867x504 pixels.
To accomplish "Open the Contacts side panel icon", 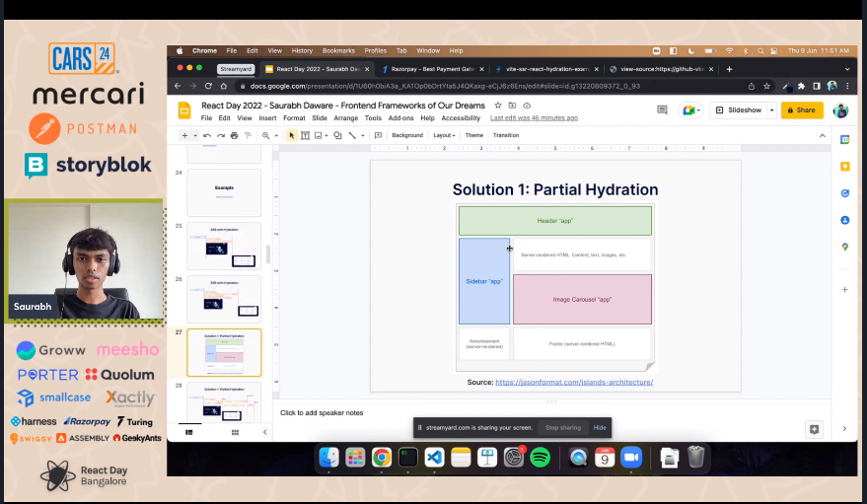I will [844, 220].
